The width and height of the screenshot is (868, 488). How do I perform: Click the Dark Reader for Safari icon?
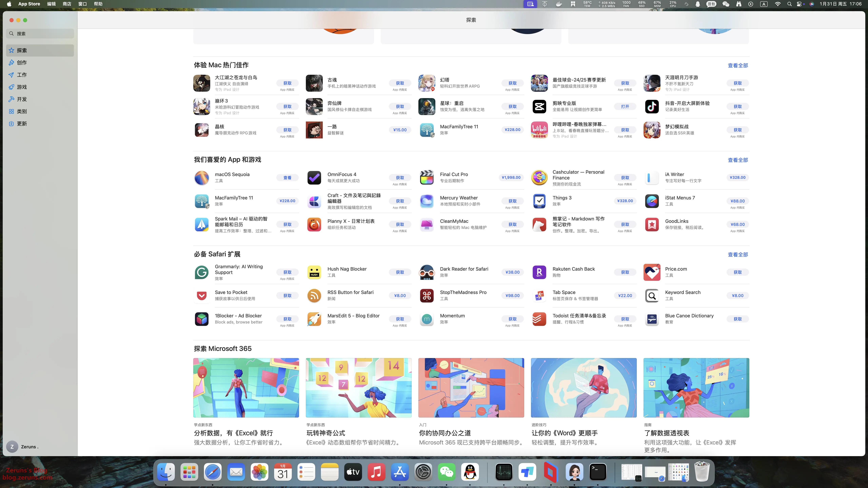[x=427, y=272]
